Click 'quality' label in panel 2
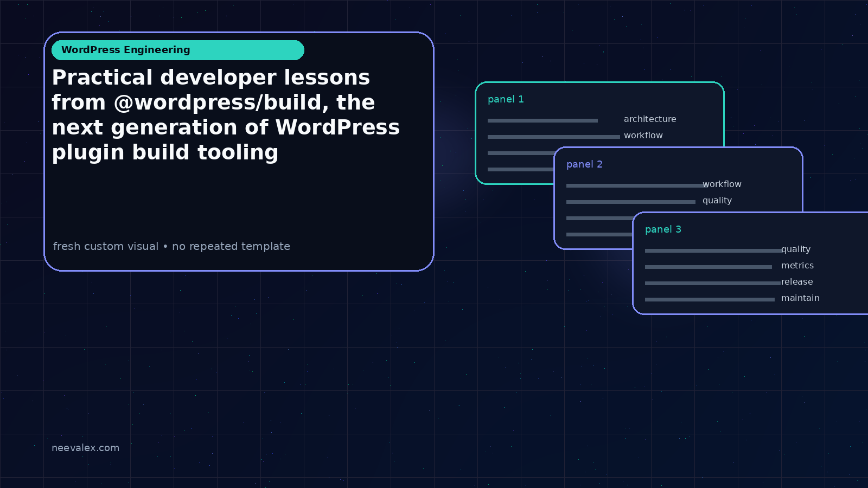868x488 pixels. click(x=717, y=201)
